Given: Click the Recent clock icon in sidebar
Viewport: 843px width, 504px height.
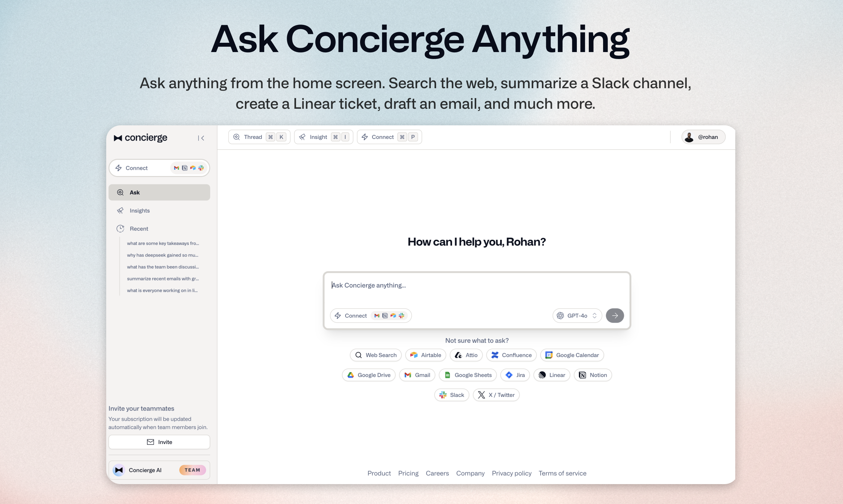Looking at the screenshot, I should click(120, 228).
